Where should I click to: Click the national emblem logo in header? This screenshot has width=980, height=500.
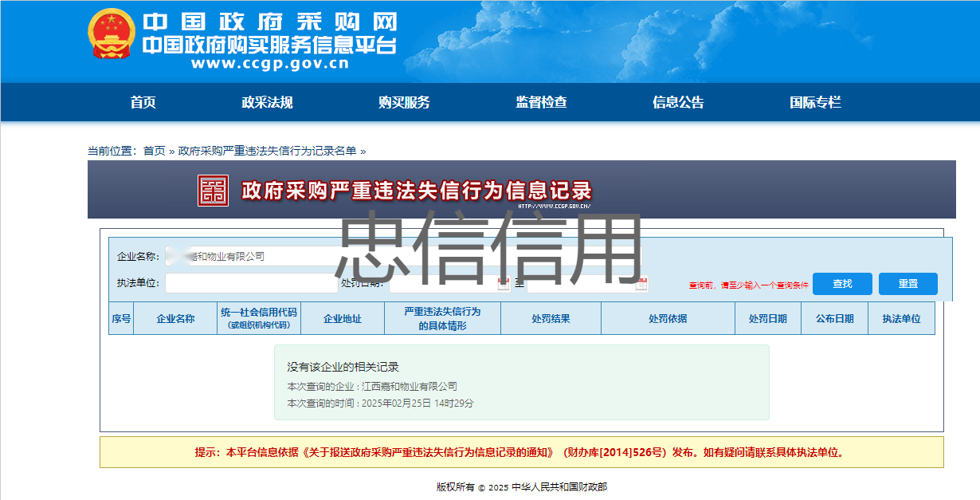[112, 34]
